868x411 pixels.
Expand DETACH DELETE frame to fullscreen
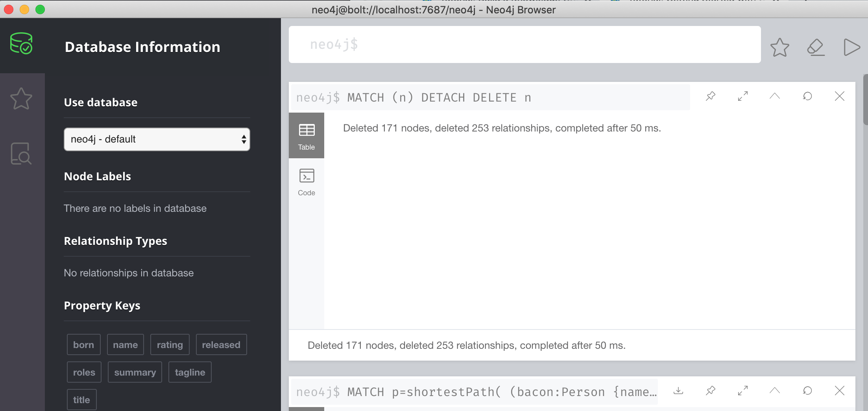click(743, 96)
